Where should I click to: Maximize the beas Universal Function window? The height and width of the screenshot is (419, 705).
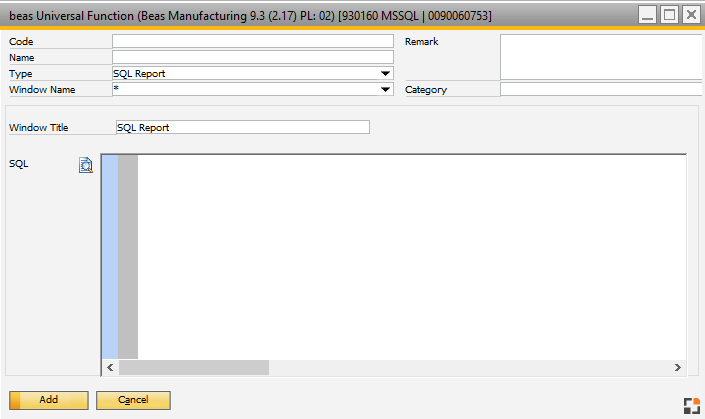pos(669,16)
